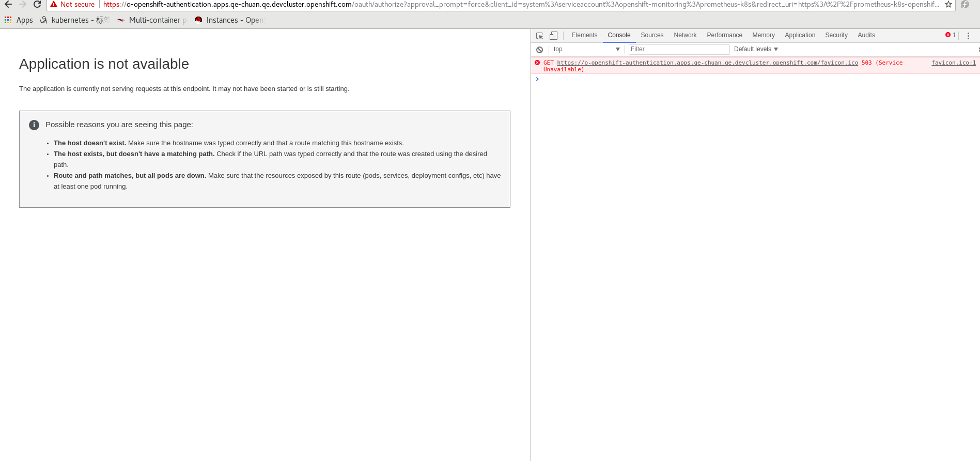Click the info icon in reasons box
This screenshot has width=980, height=461.
[34, 125]
